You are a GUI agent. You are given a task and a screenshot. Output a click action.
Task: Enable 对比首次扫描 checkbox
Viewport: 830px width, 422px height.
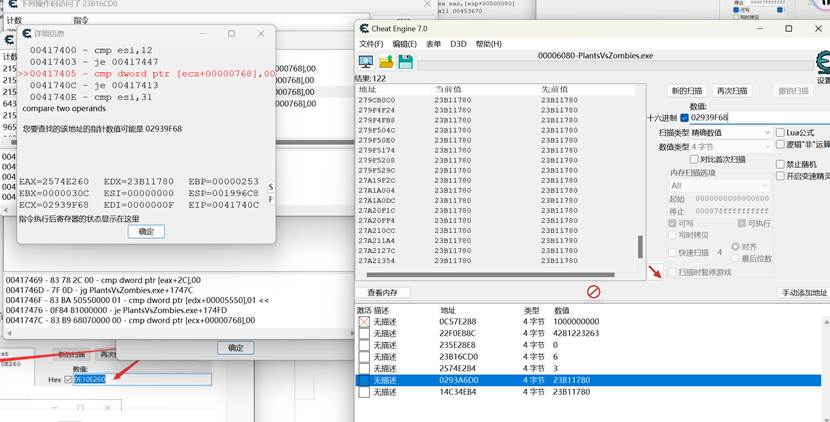click(x=694, y=159)
